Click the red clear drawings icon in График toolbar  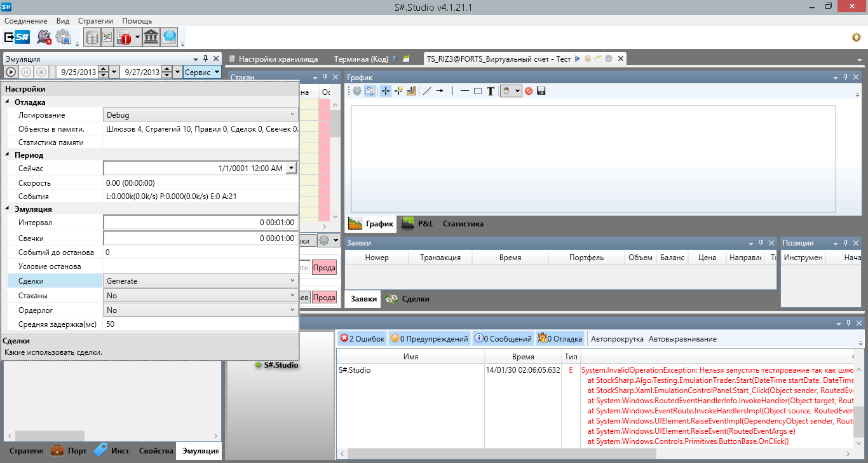529,91
